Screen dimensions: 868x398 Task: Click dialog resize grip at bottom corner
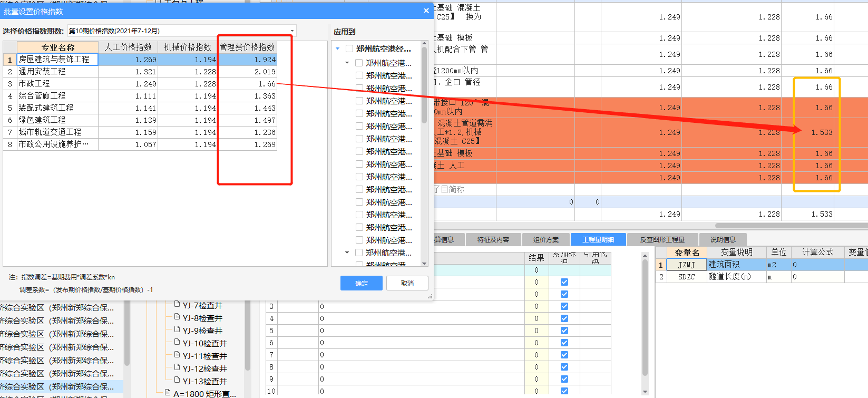(x=430, y=297)
